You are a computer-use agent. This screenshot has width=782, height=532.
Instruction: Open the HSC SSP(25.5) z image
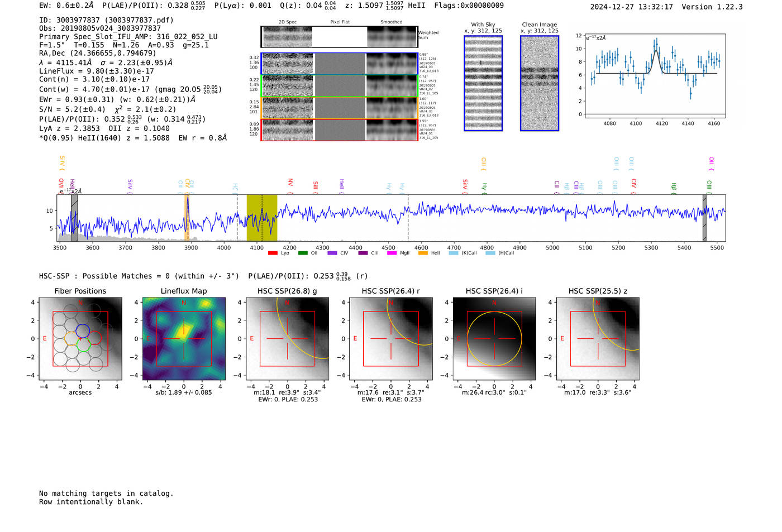pyautogui.click(x=598, y=338)
